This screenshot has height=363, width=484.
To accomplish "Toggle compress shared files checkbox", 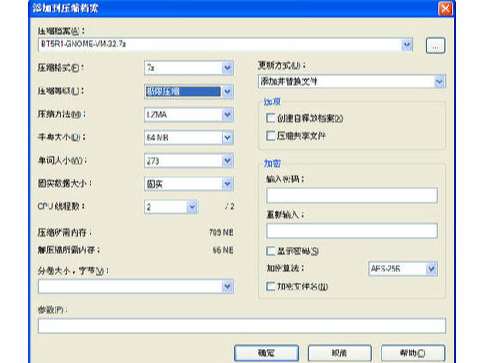I will coord(271,136).
